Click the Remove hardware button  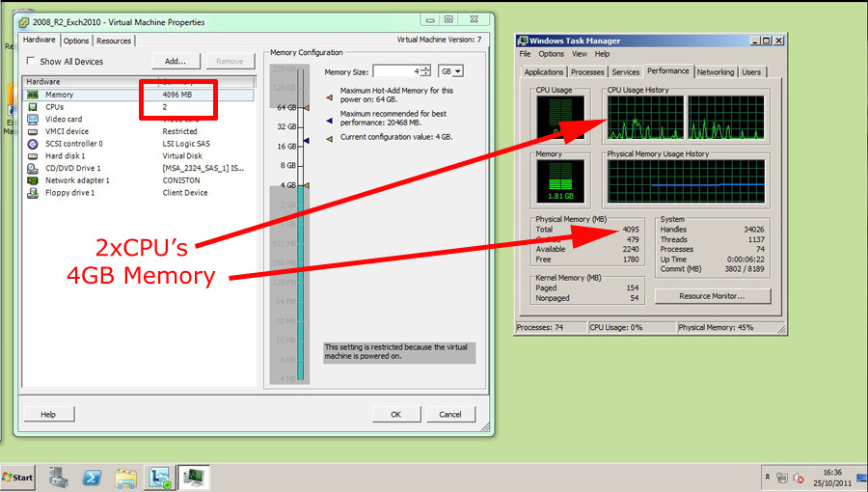230,61
